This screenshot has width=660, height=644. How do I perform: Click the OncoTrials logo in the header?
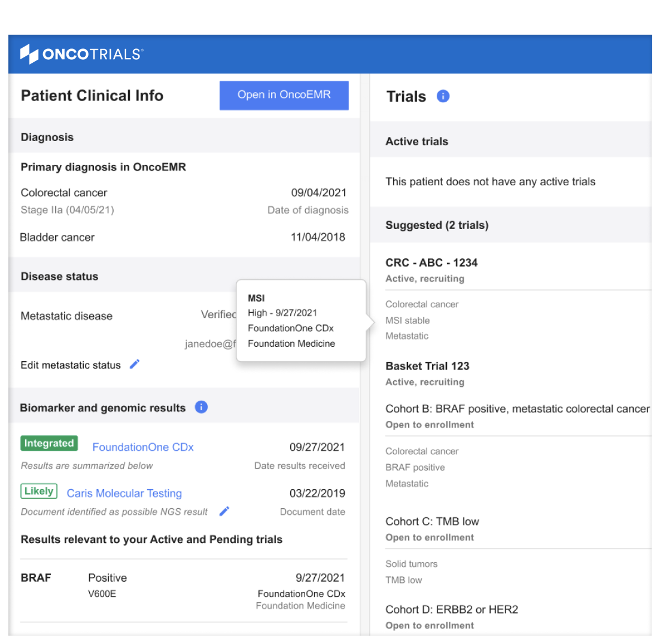82,54
